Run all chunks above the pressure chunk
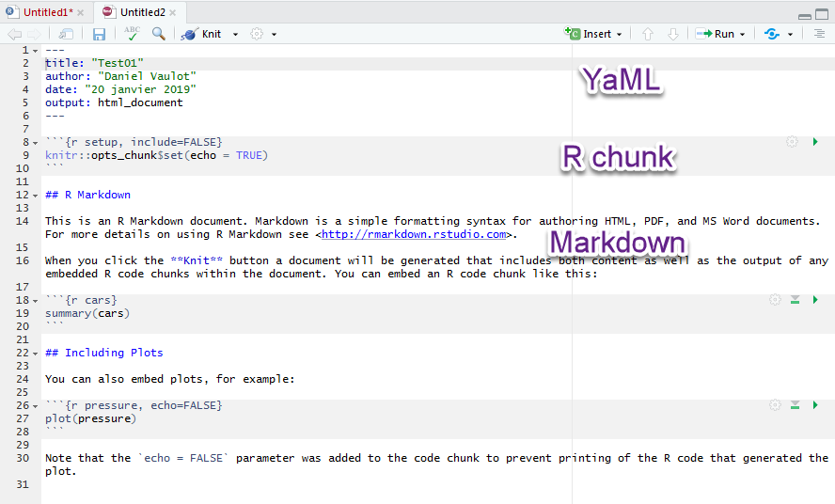 (795, 405)
